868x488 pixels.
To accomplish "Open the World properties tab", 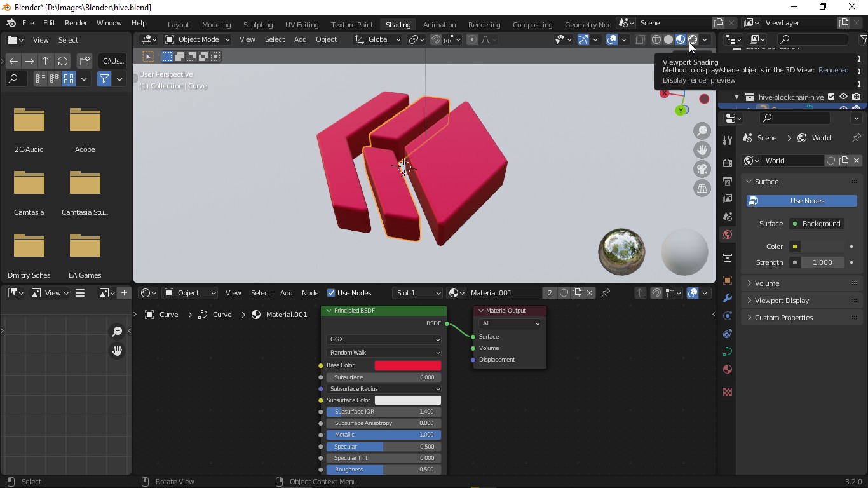I will [x=728, y=234].
